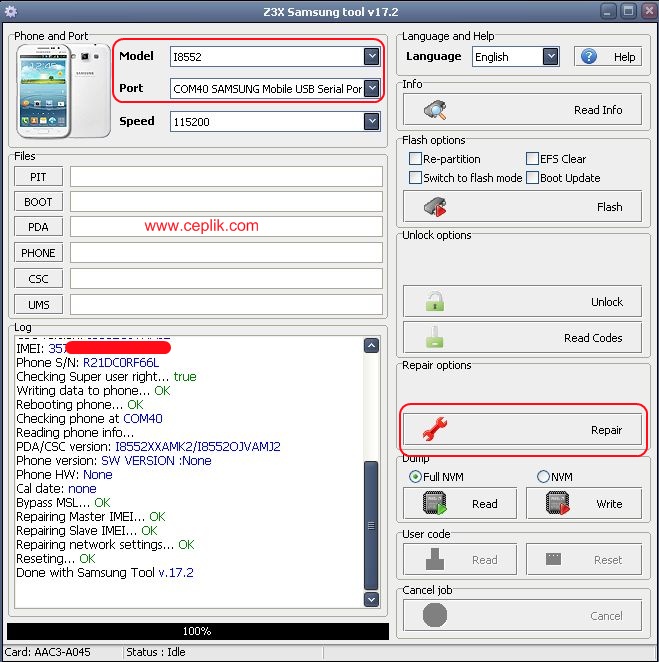Viewport: 659px width, 662px height.
Task: Open the Model dropdown arrow
Action: coord(372,57)
